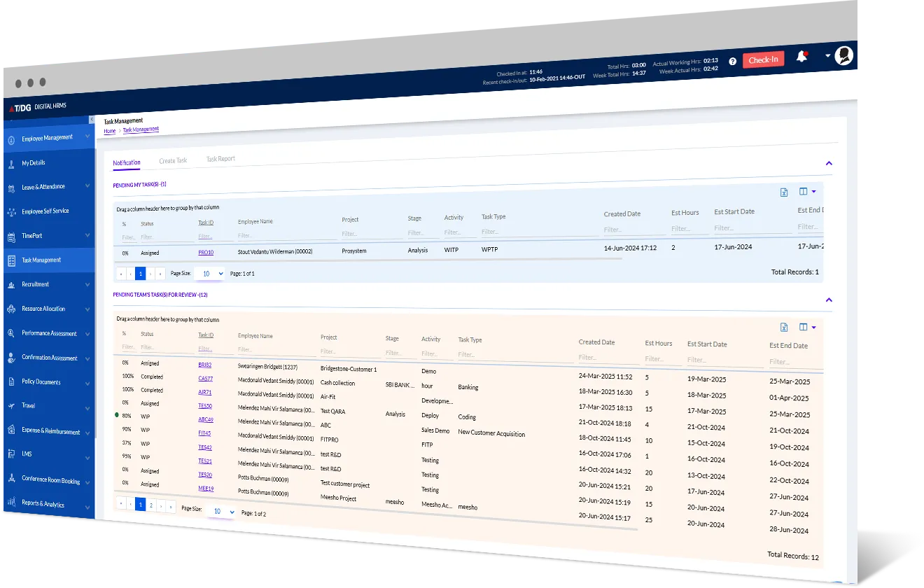Click the Confirmation Assessment icon
This screenshot has width=924, height=588.
tap(11, 358)
